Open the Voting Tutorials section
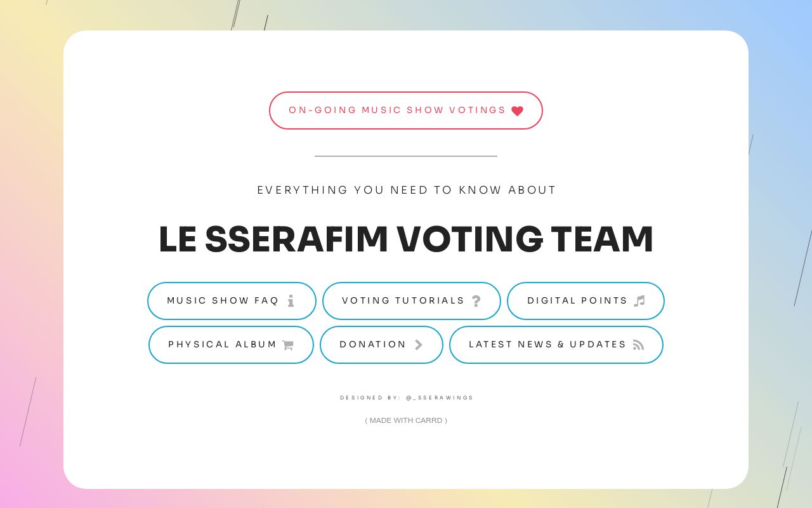 (411, 301)
